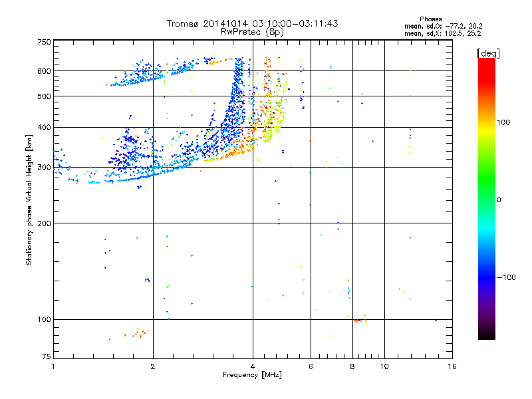The height and width of the screenshot is (399, 532).
Task: Click the colorbar tick label "100"
Action: [503, 122]
